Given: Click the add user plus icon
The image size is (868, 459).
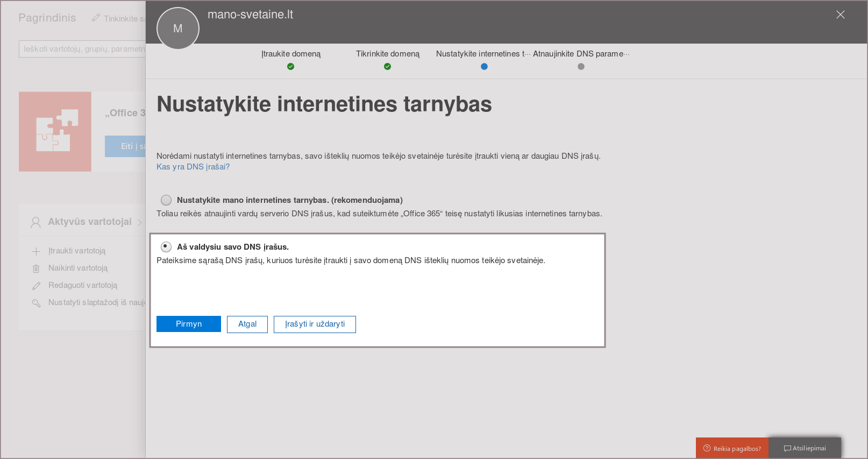Looking at the screenshot, I should [x=36, y=251].
